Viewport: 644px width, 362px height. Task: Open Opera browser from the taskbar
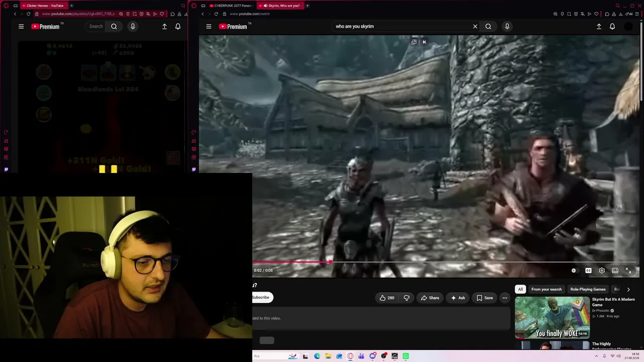[350, 356]
